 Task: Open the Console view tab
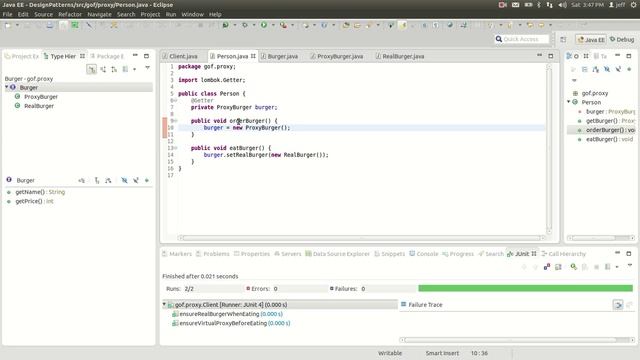424,254
